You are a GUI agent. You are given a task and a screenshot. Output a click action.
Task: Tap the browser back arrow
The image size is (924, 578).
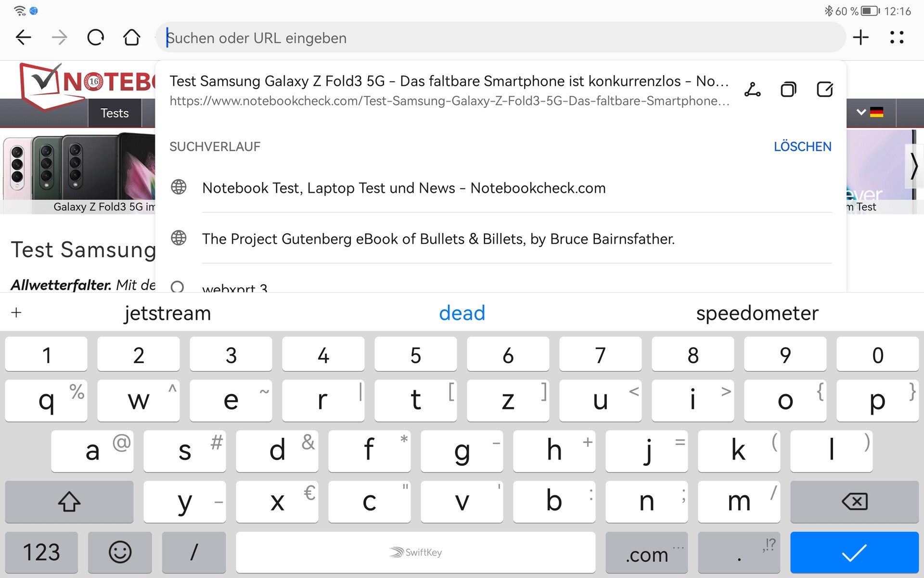point(23,38)
